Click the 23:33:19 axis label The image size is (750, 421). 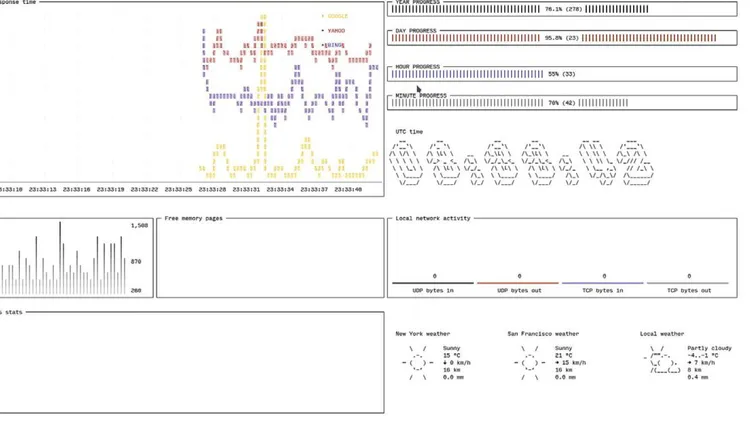pyautogui.click(x=110, y=189)
